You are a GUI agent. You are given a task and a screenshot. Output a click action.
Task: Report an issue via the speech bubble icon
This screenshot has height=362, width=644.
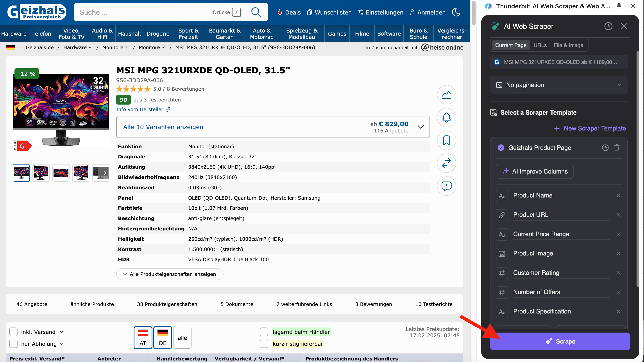[447, 186]
